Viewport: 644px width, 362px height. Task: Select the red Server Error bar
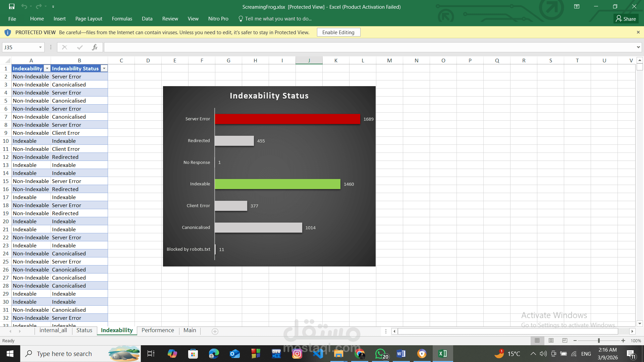287,119
